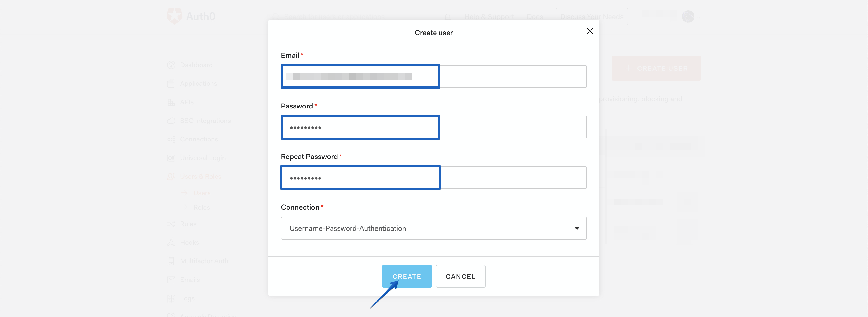868x317 pixels.
Task: Click the Rules icon in sidebar
Action: click(x=172, y=224)
